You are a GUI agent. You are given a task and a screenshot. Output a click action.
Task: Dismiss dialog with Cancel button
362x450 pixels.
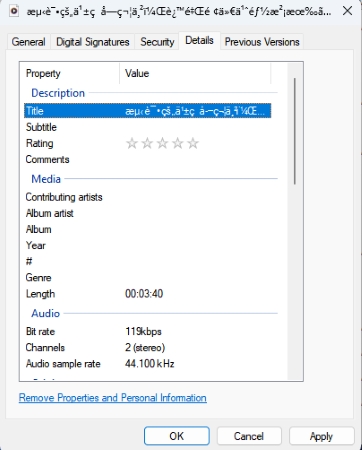pyautogui.click(x=249, y=436)
